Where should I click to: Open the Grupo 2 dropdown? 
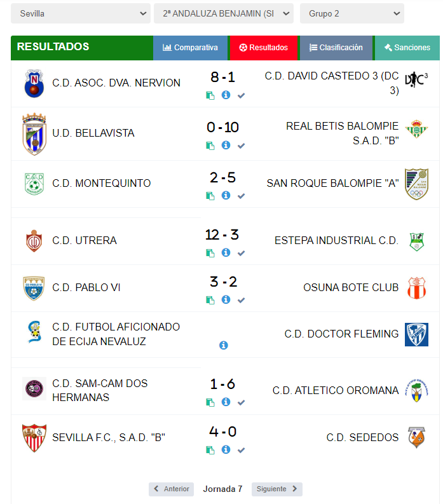[x=351, y=13]
